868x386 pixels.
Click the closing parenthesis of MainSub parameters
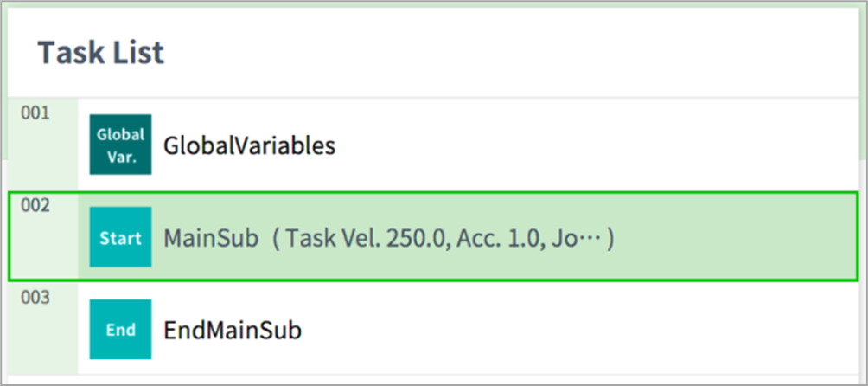(610, 238)
